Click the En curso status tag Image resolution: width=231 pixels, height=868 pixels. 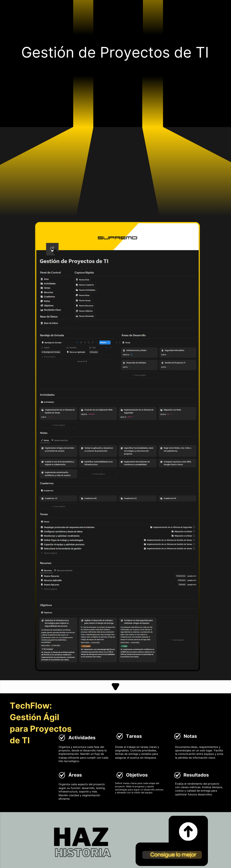pyautogui.click(x=86, y=646)
